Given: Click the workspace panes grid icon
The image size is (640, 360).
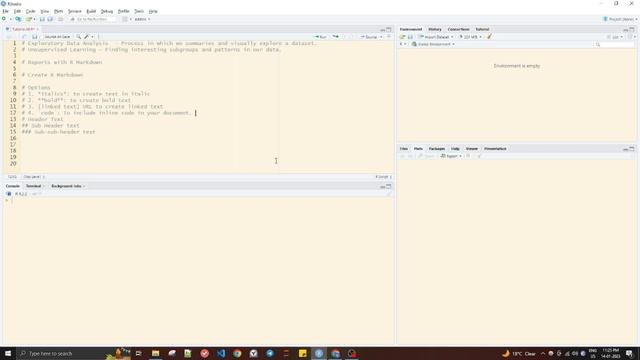Looking at the screenshot, I should coord(125,19).
